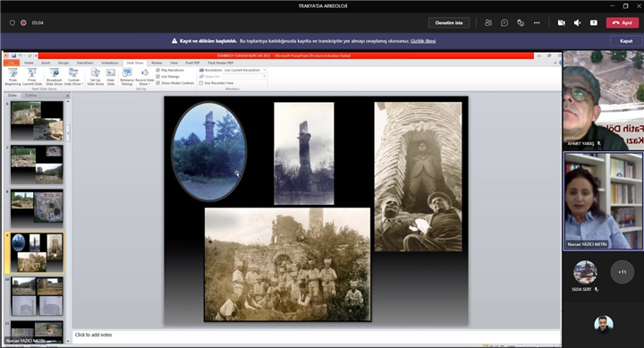This screenshot has width=644, height=348.
Task: Click the Denetim iste button
Action: 449,23
